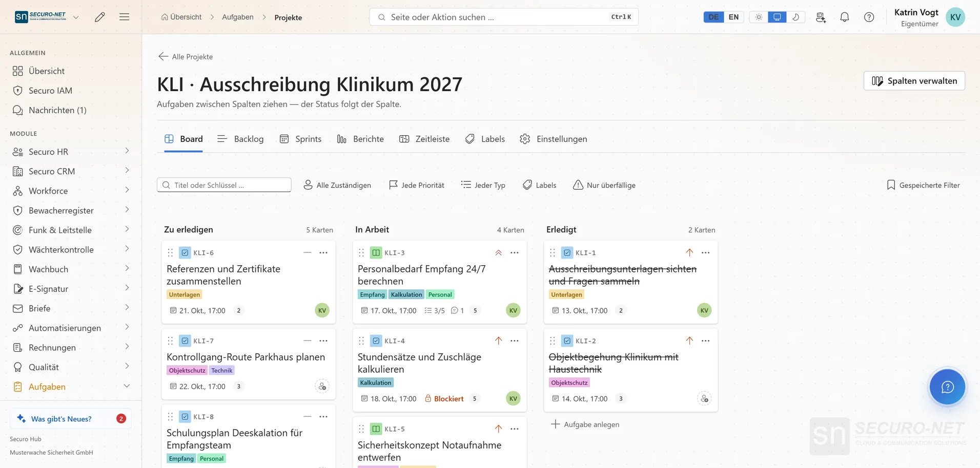Click the comment count on card KLI-3
Screen dimensions: 980x468
(x=457, y=310)
